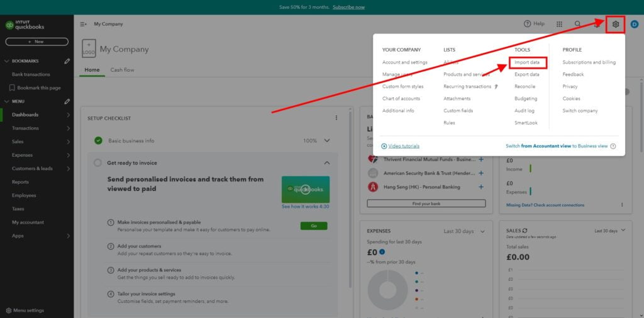Click the Help question mark icon

(528, 24)
